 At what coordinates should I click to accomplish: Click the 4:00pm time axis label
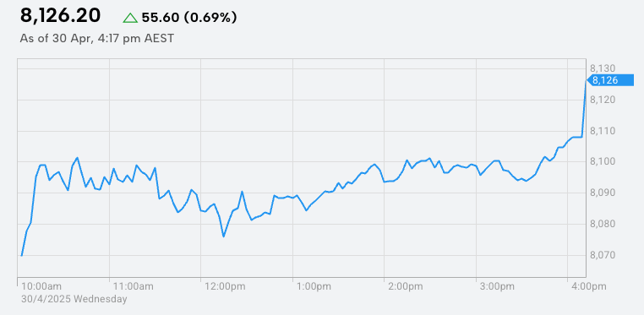[588, 286]
